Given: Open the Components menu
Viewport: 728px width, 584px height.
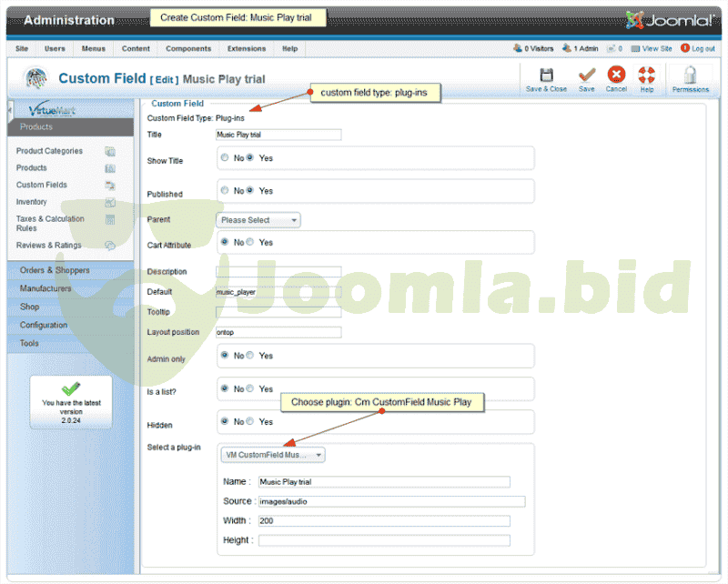Looking at the screenshot, I should (x=188, y=48).
